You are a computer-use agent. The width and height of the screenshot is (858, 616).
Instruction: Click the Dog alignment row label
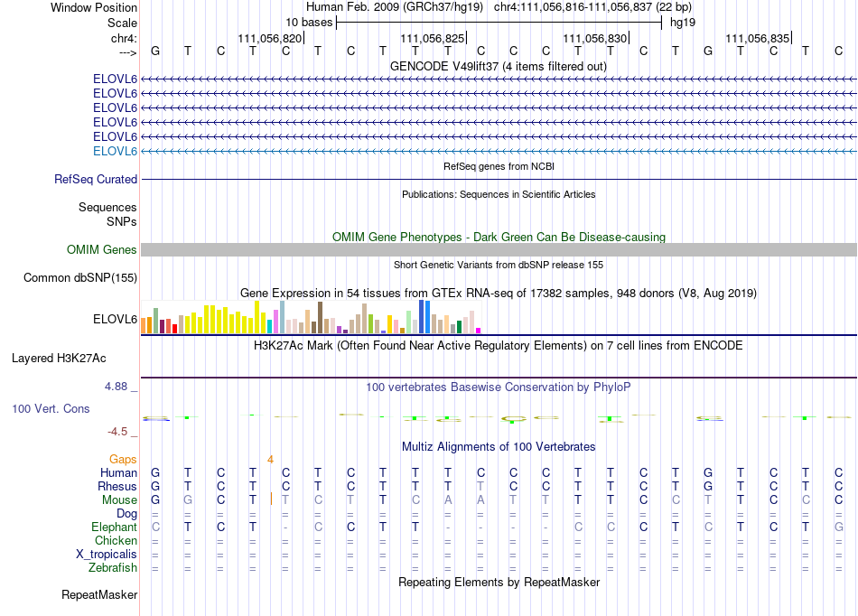click(x=126, y=513)
